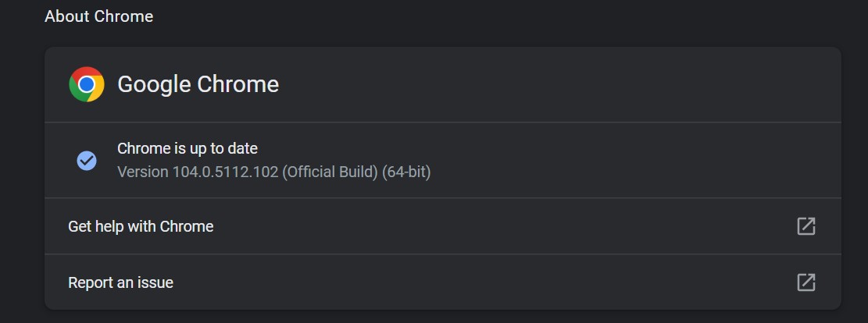
Task: Open the Get help with Chrome link
Action: pyautogui.click(x=141, y=226)
